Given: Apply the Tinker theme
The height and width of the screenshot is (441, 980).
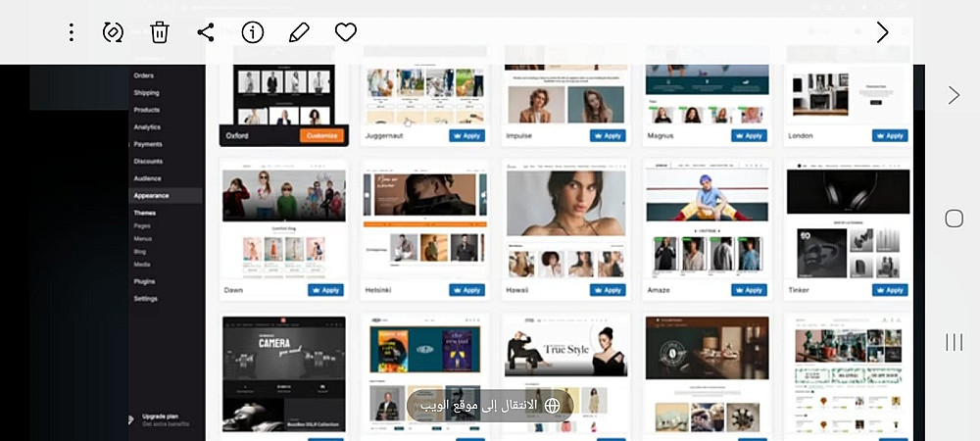Looking at the screenshot, I should pos(890,290).
